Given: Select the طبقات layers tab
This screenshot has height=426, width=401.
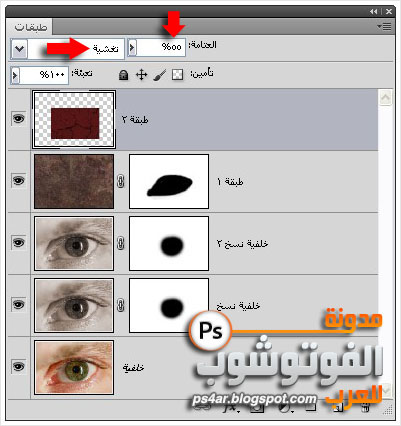Looking at the screenshot, I should pyautogui.click(x=30, y=27).
